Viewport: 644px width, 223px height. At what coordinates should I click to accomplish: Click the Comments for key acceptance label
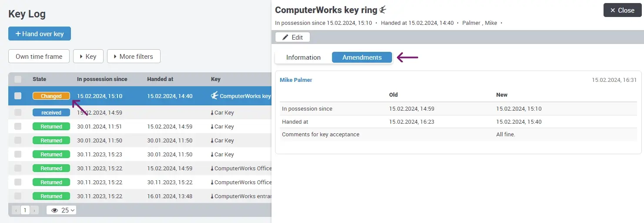[321, 135]
